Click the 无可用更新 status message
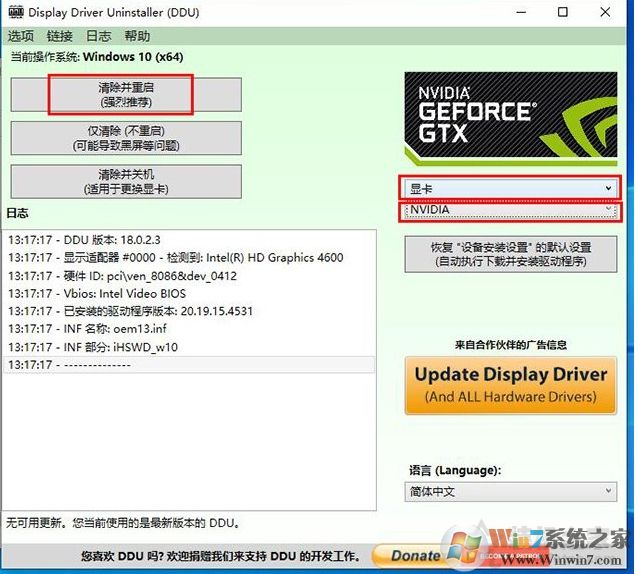Viewport: 638px width, 574px height. coord(122,523)
